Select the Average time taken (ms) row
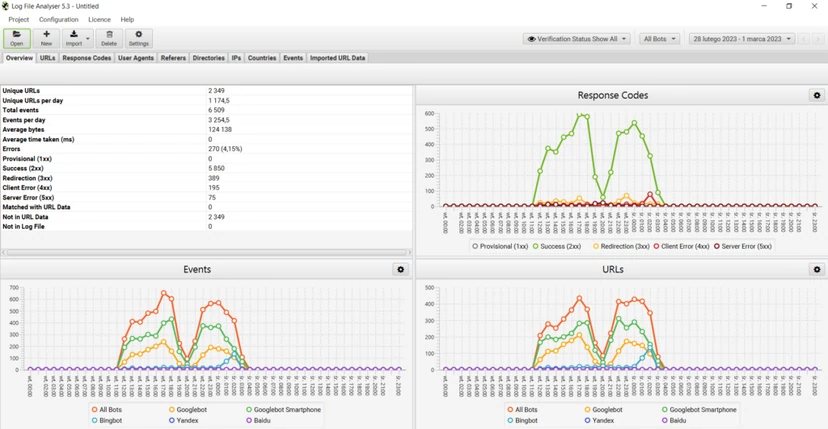 click(x=206, y=139)
